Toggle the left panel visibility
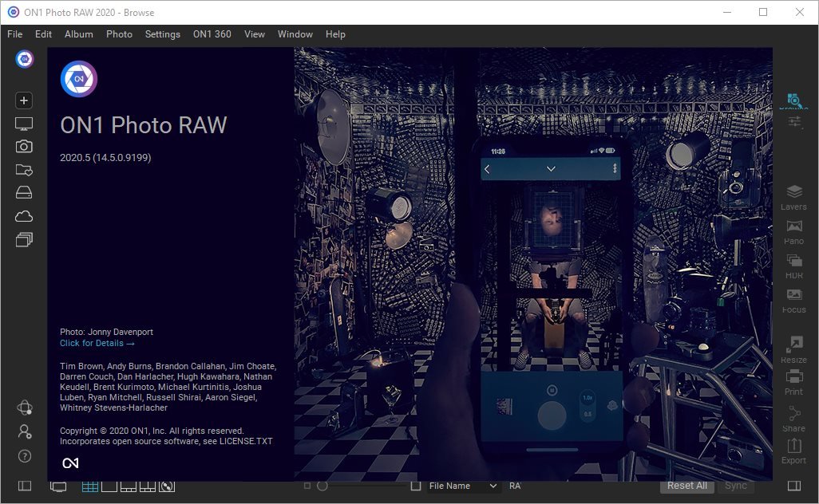819x504 pixels. tap(25, 486)
